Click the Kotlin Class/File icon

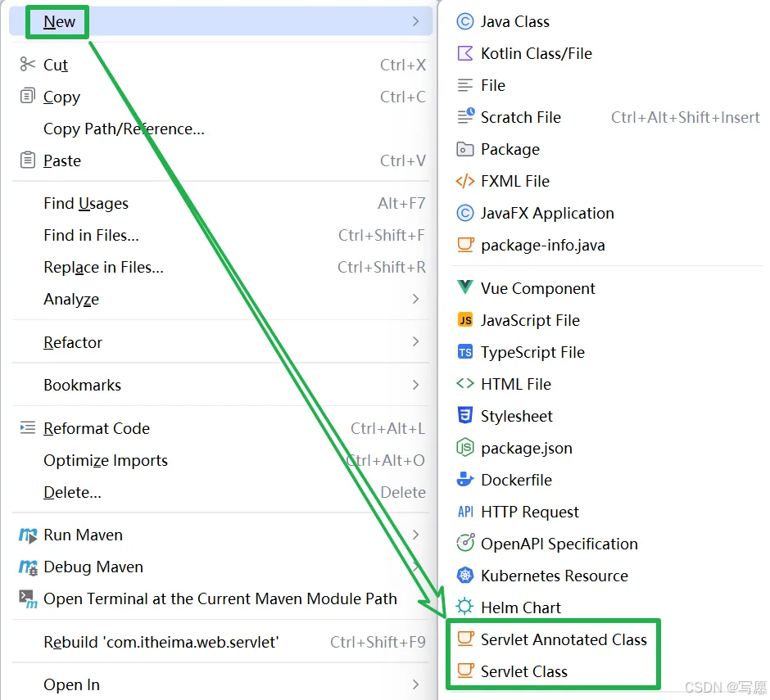[x=464, y=53]
